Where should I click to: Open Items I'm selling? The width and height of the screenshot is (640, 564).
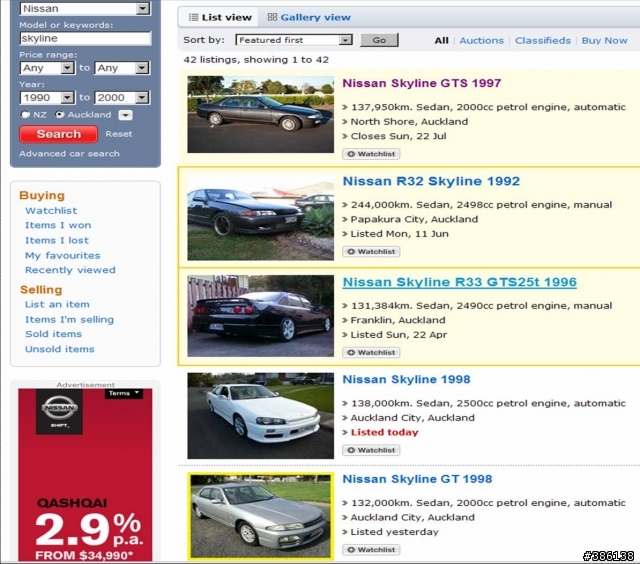69,320
